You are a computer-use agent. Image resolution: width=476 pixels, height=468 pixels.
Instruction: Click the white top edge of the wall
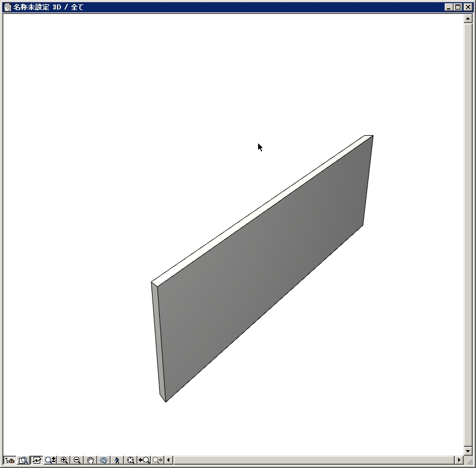point(261,210)
